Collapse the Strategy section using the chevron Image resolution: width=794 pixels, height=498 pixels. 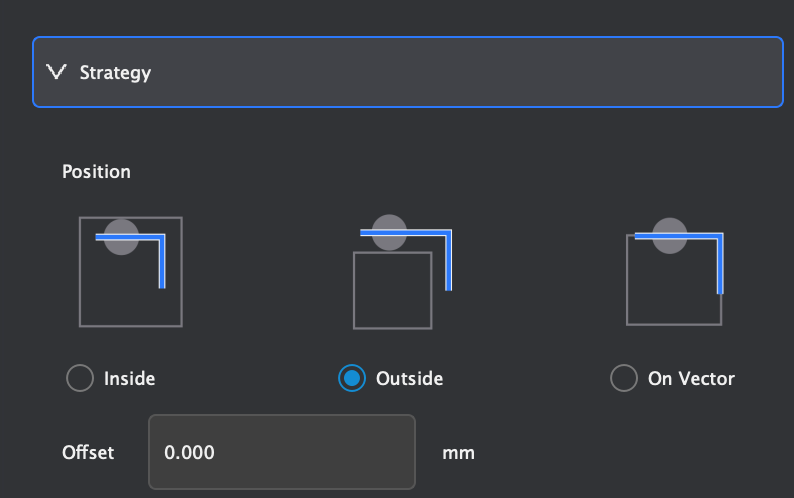[55, 73]
